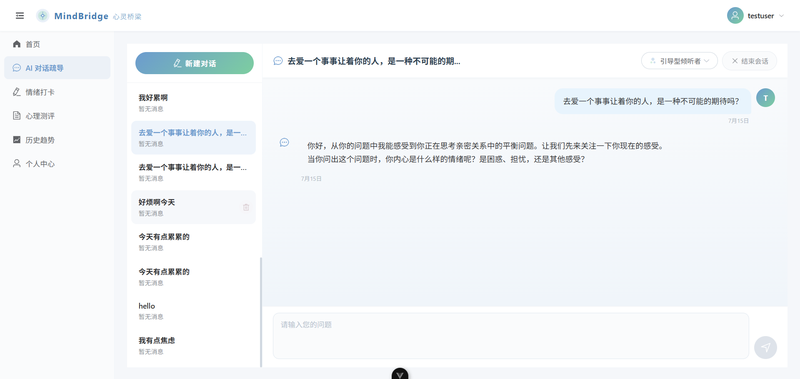The image size is (800, 379).
Task: Expand the testuser account dropdown arrow
Action: [x=781, y=16]
